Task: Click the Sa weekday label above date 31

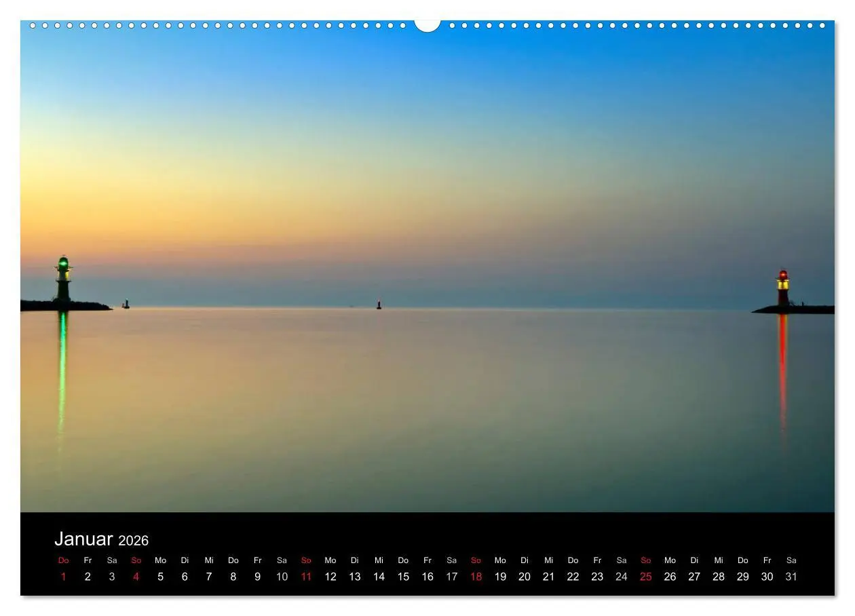Action: point(791,560)
